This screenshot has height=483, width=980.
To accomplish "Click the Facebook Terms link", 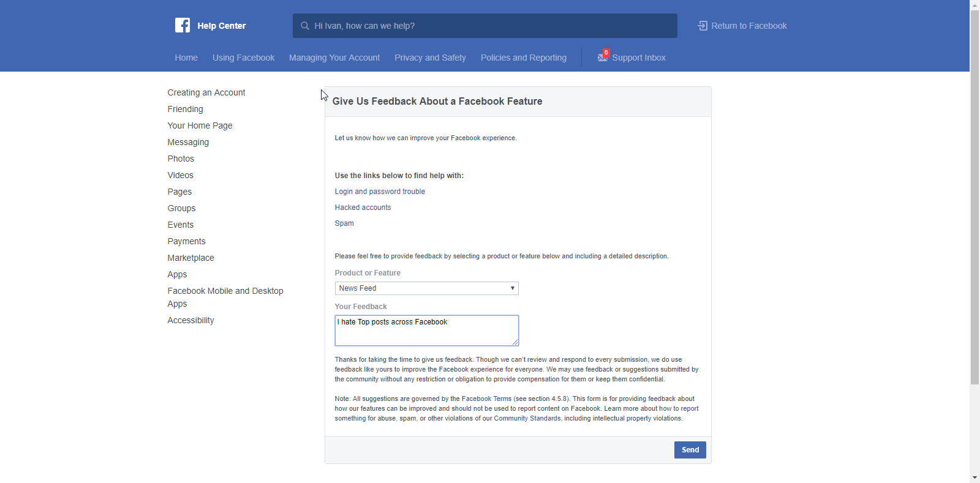I will click(x=486, y=399).
